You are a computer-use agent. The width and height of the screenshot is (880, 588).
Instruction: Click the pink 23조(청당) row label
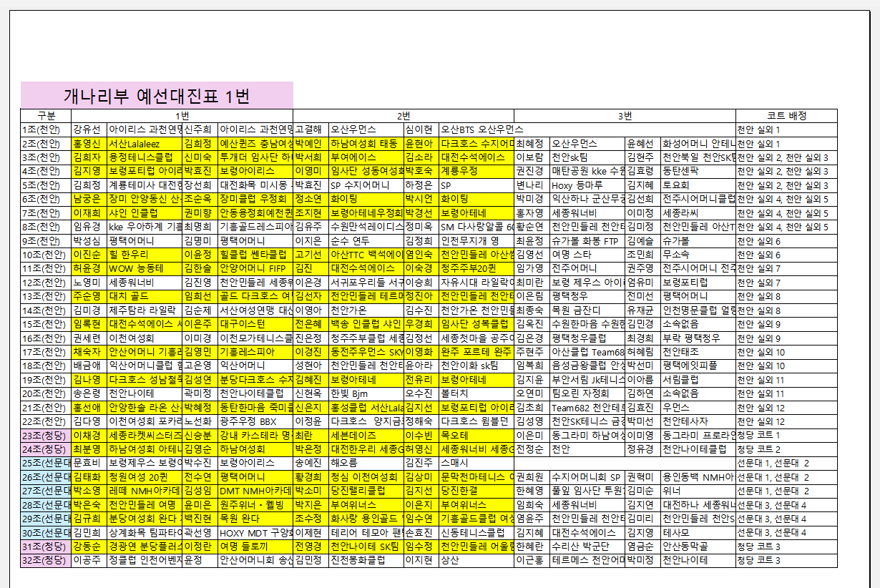tap(46, 436)
